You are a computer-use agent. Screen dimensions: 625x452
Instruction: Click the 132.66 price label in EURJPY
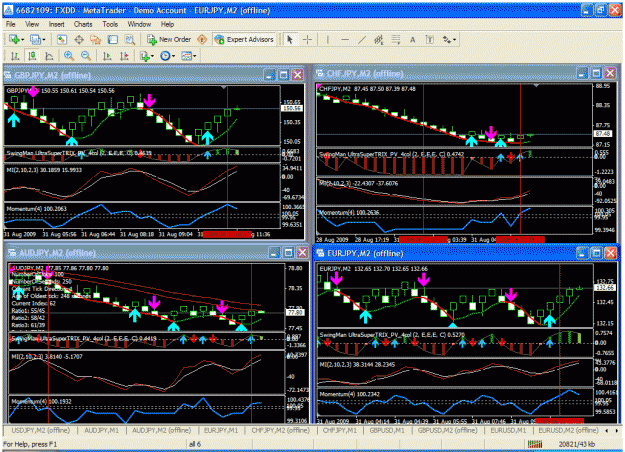pyautogui.click(x=605, y=287)
